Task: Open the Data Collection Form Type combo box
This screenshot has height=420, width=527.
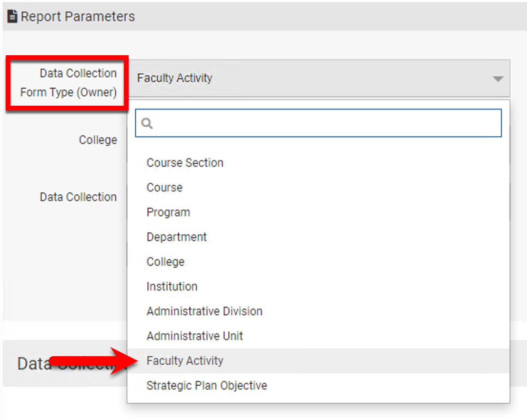Action: coord(314,79)
